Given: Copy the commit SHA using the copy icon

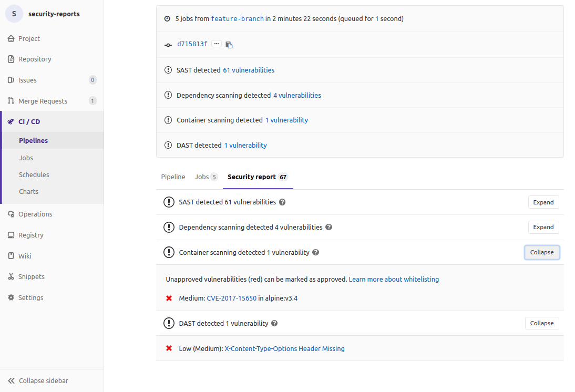Looking at the screenshot, I should click(x=229, y=44).
